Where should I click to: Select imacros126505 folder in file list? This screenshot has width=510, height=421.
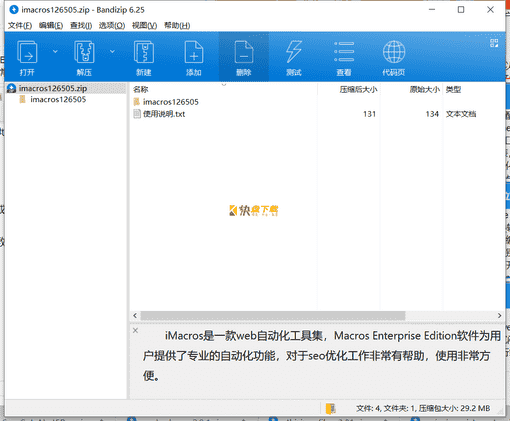(x=171, y=102)
